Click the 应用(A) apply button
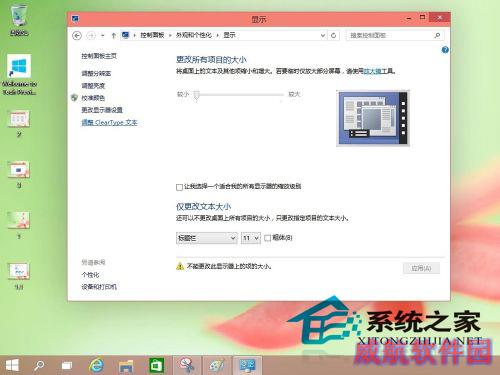 421,268
